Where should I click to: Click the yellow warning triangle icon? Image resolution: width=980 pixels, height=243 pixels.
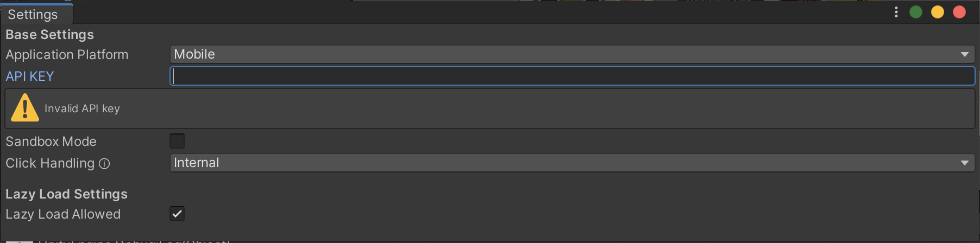click(25, 107)
